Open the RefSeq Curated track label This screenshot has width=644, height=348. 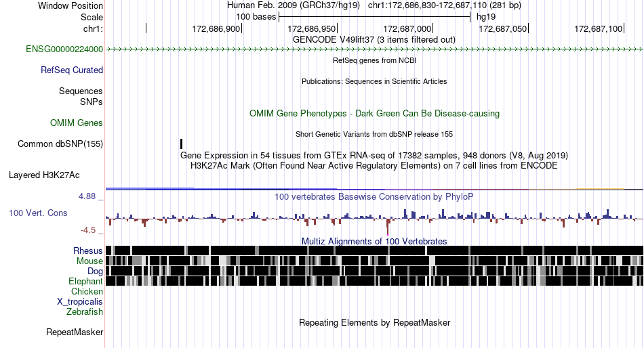click(72, 70)
